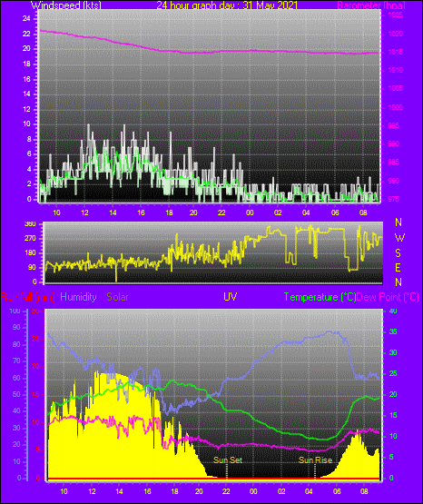This screenshot has height=504, width=423.
Task: Click the S compass direction label
Action: (x=398, y=253)
